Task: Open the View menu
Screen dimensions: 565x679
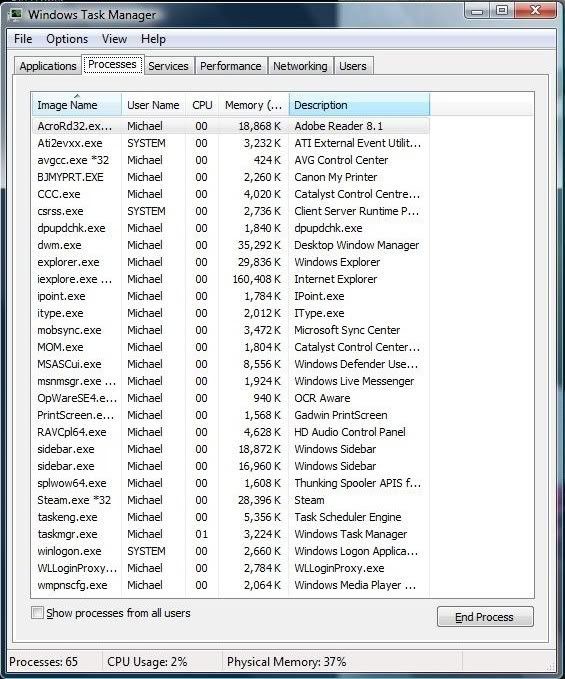Action: pos(114,39)
